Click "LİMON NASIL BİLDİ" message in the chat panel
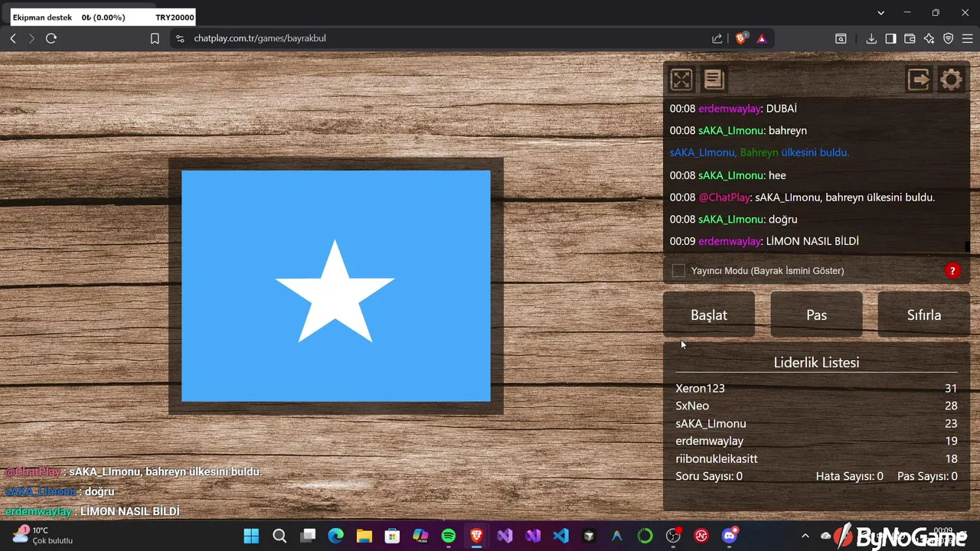 (764, 241)
